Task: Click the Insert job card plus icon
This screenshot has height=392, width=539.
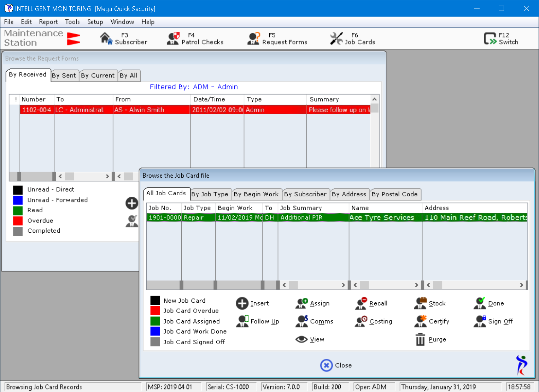Action: (242, 303)
